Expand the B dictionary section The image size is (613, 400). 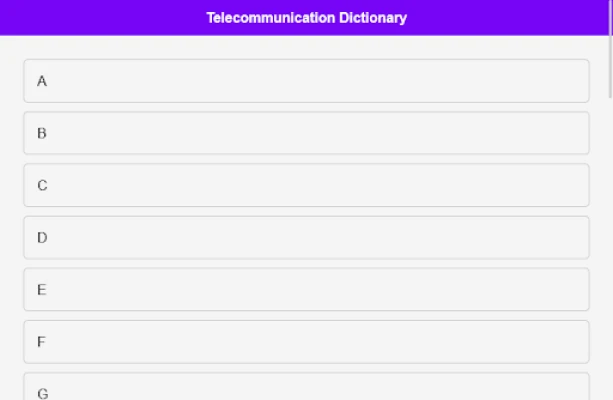306,133
